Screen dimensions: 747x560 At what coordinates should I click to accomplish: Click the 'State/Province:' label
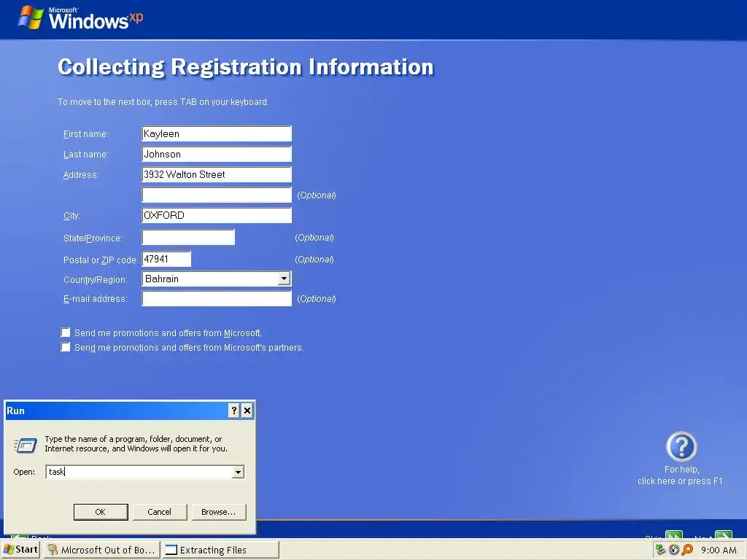pyautogui.click(x=93, y=238)
